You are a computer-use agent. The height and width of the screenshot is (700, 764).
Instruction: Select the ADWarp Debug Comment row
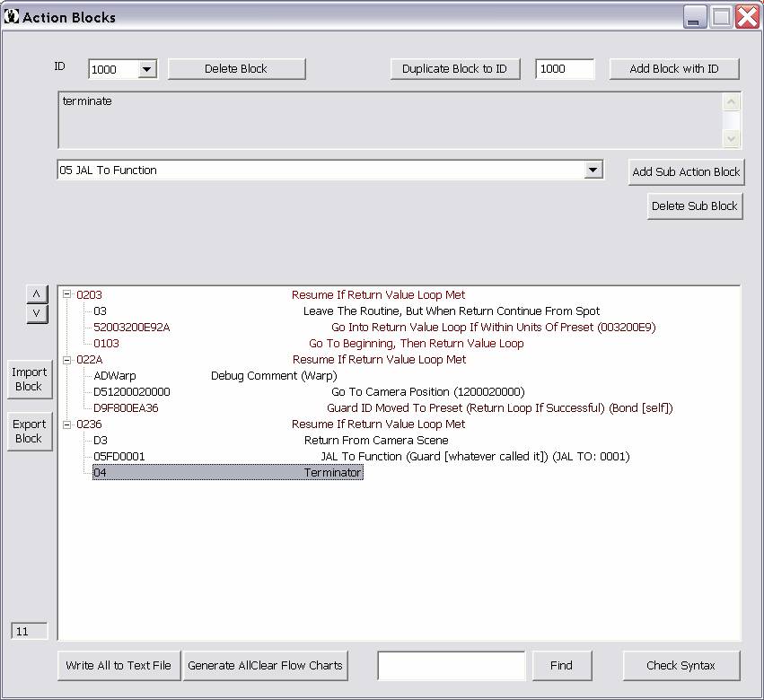[x=215, y=375]
